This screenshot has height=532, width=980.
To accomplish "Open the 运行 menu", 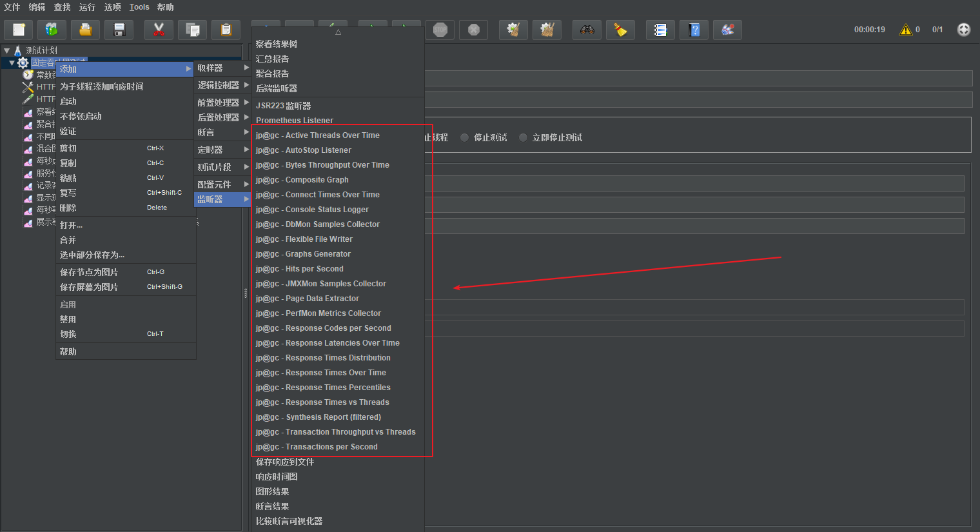I will point(88,7).
